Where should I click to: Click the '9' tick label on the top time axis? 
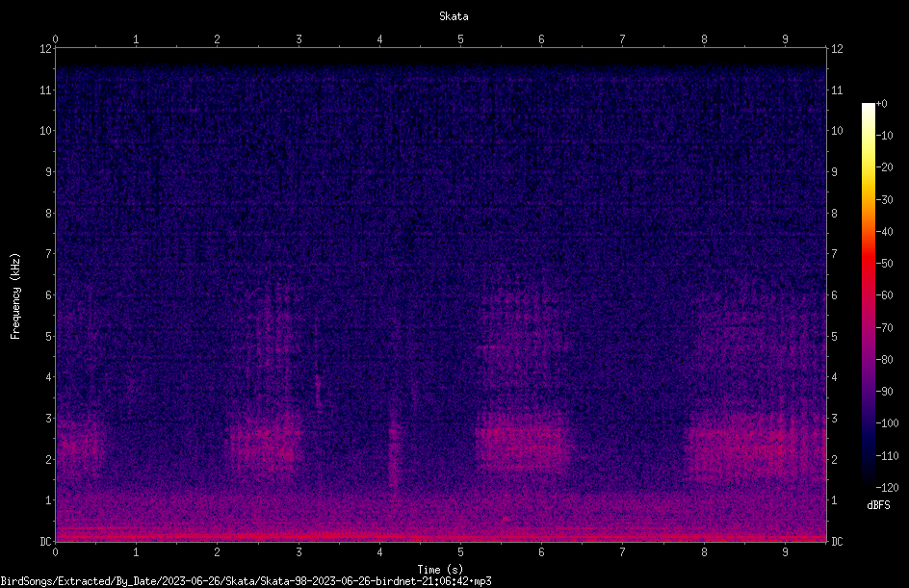coord(785,39)
